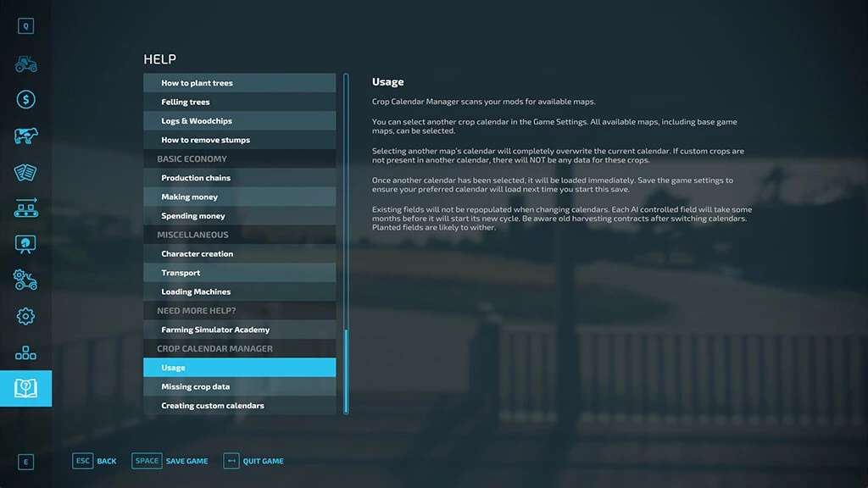Select the help book sidebar icon
Viewport: 868px width, 488px height.
pos(25,389)
